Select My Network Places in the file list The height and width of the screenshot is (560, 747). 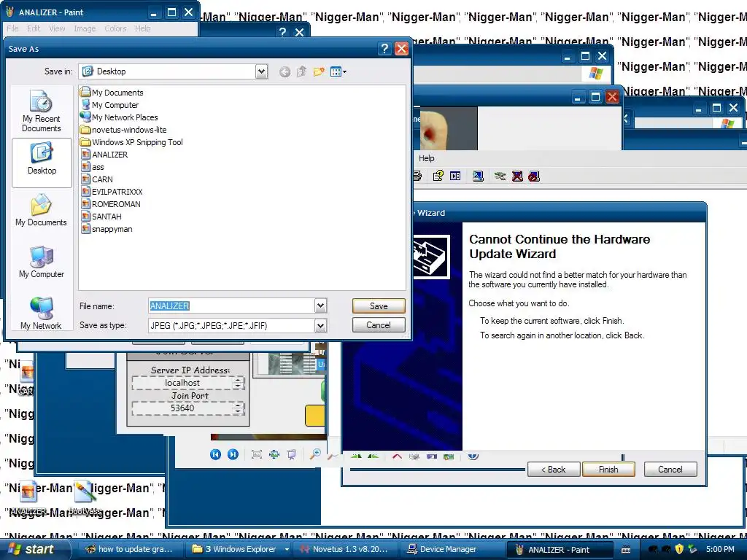click(119, 117)
